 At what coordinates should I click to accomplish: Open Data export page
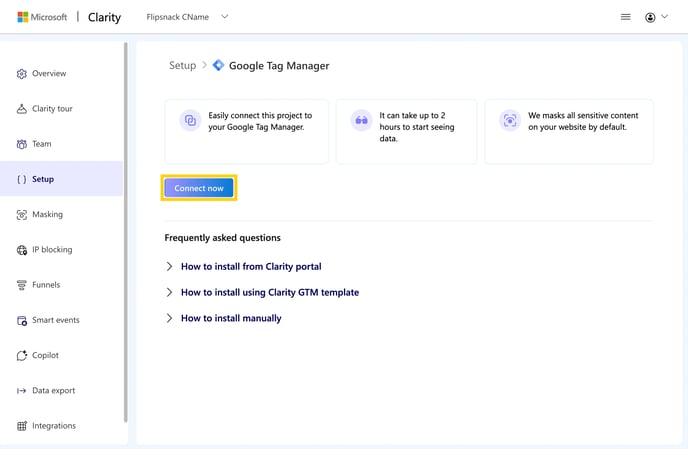coord(61,391)
